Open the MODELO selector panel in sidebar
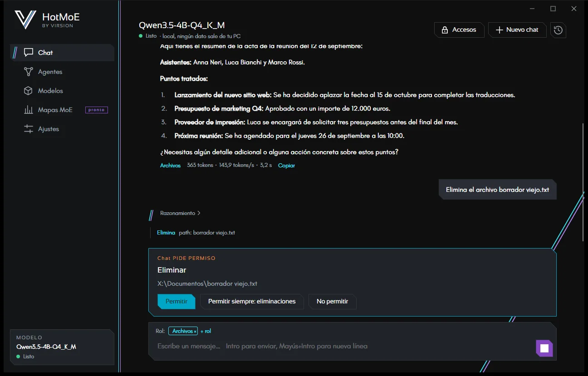The image size is (588, 376). [x=62, y=347]
